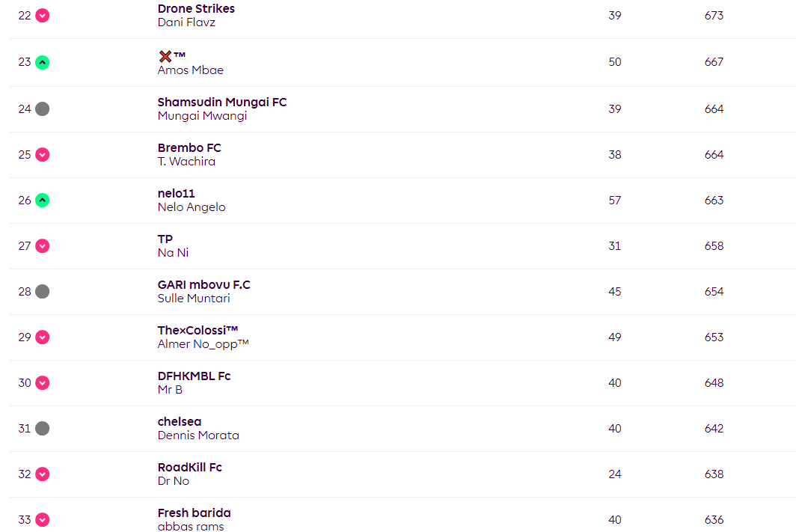Click the pink down-arrow beside Brembo FC
Viewport: 796px width, 532px height.
(x=43, y=155)
